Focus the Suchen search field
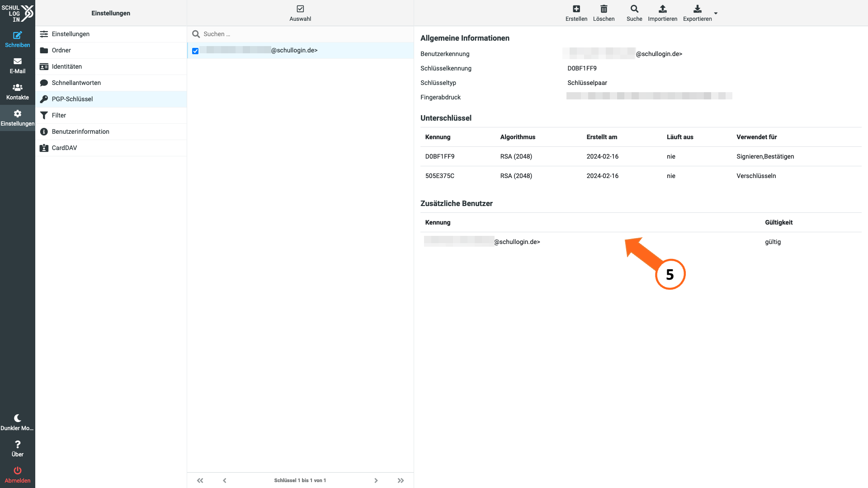This screenshot has width=868, height=488. click(300, 34)
